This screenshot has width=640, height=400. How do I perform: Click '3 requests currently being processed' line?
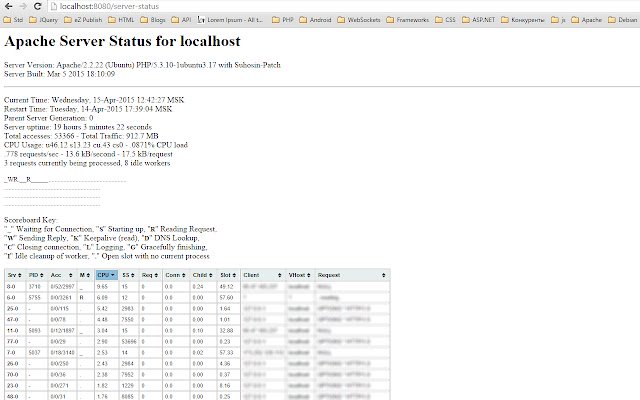coord(87,163)
